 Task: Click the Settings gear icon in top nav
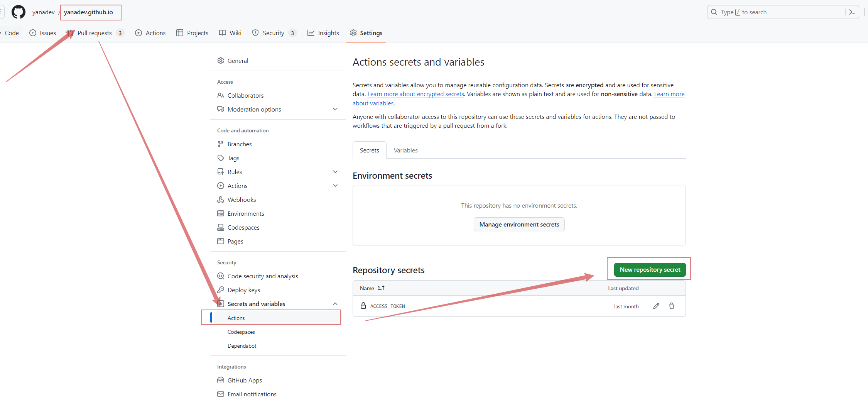353,33
